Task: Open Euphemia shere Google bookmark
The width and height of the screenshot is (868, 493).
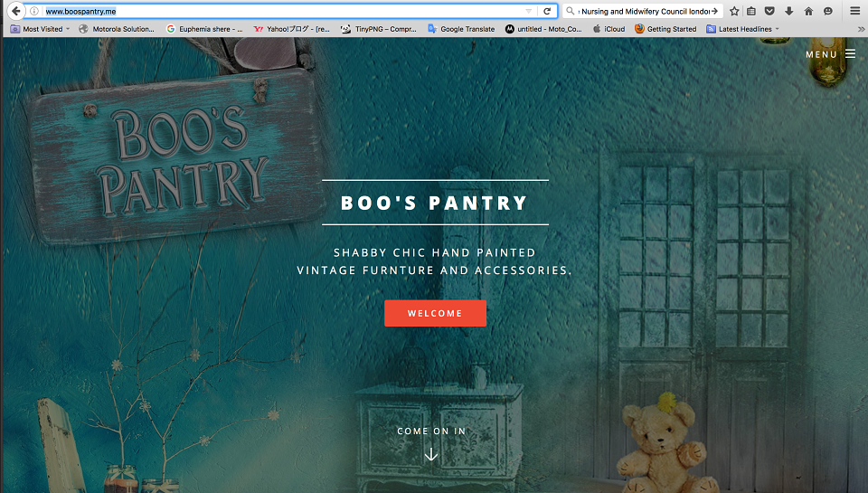Action: tap(205, 29)
